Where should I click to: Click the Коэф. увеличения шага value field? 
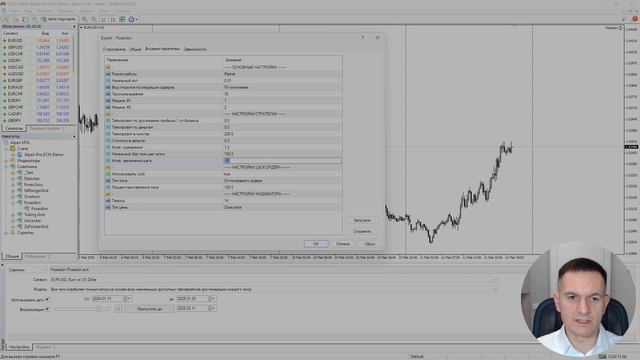pyautogui.click(x=282, y=161)
